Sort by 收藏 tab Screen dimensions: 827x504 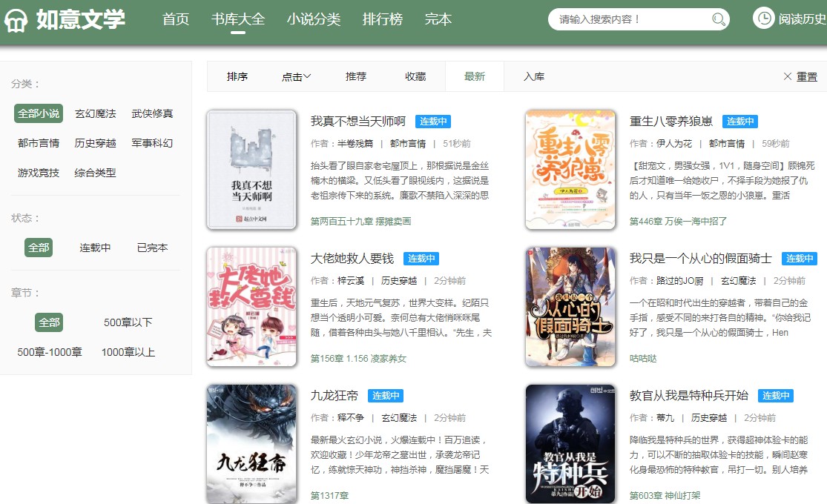pos(415,76)
